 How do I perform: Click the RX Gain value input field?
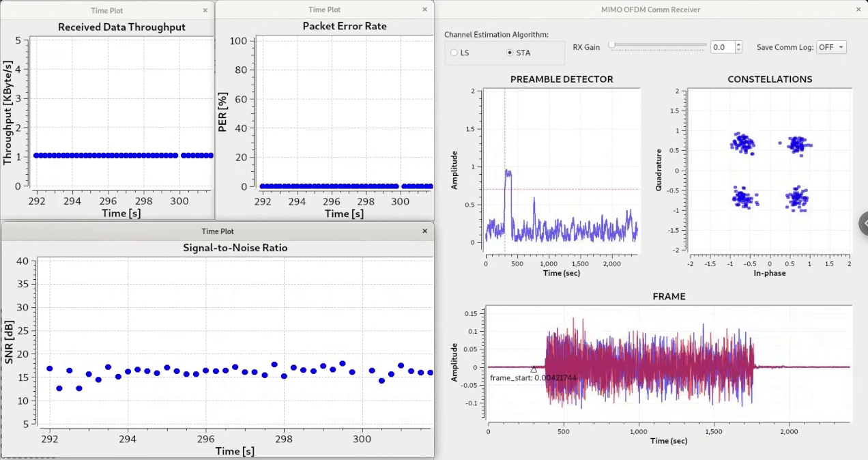[x=722, y=47]
